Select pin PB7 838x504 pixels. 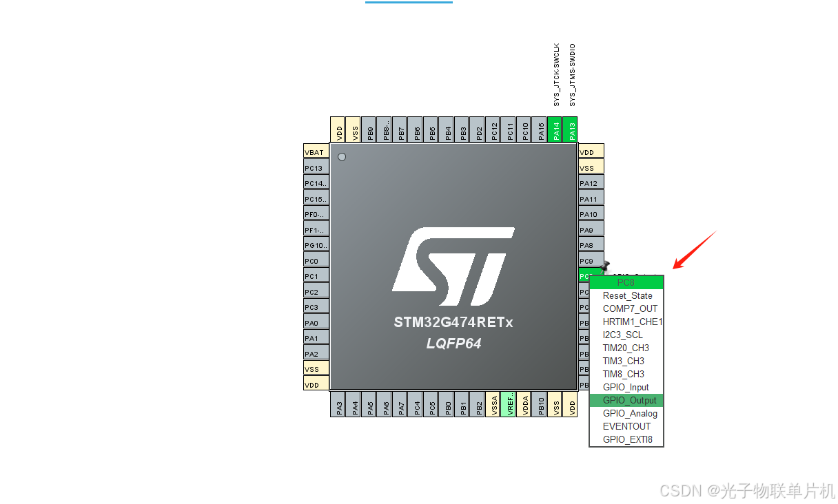click(x=400, y=129)
